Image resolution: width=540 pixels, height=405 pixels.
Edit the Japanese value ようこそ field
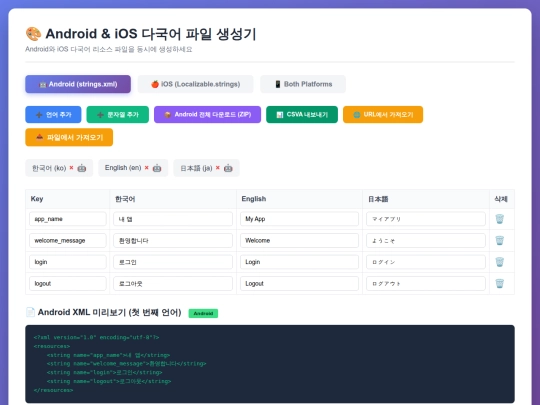pos(426,240)
